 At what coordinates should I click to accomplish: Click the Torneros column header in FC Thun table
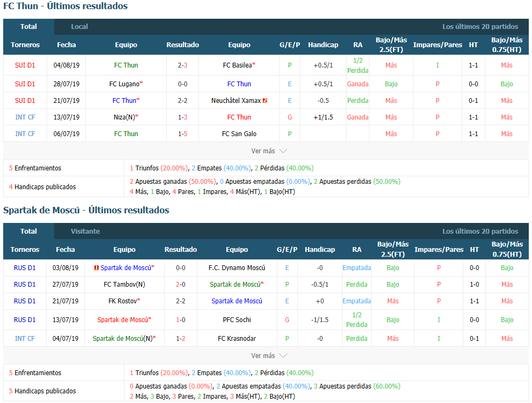pos(25,44)
